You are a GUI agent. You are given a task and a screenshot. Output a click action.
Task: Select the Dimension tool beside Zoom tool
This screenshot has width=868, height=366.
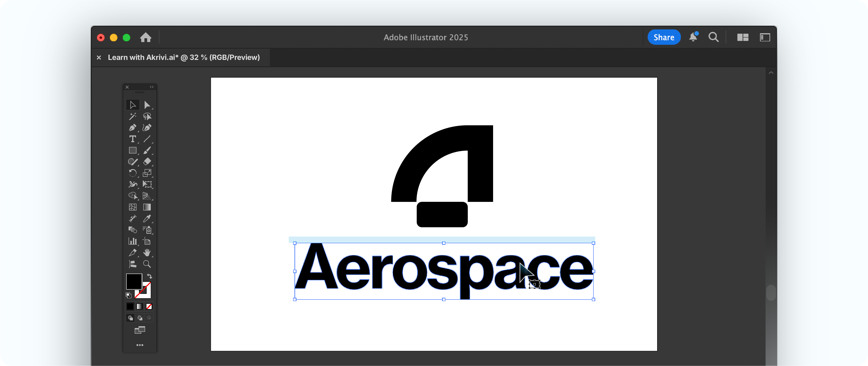[x=132, y=264]
